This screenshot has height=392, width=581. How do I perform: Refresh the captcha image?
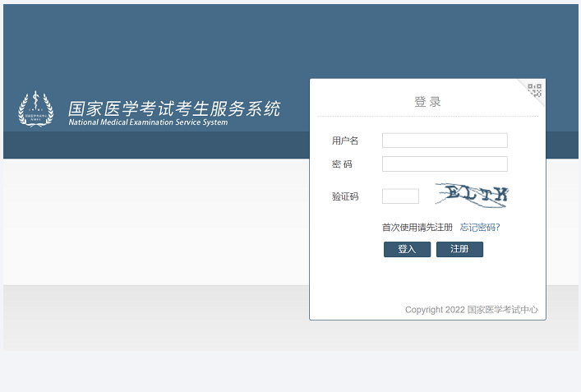[472, 195]
